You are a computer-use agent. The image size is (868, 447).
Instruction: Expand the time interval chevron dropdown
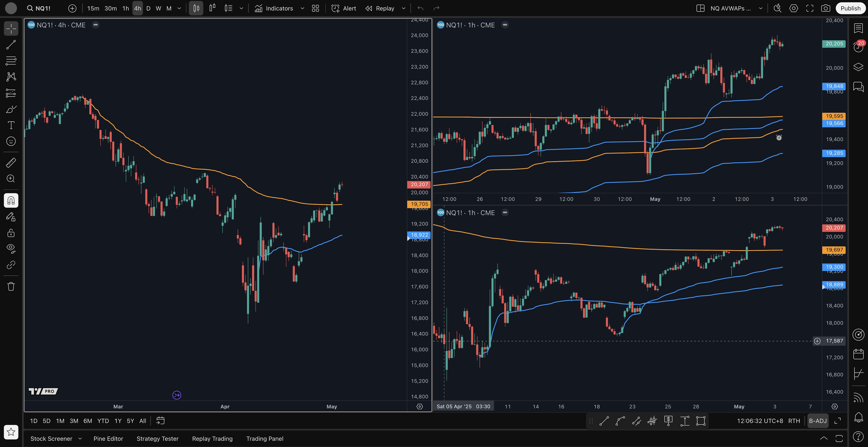pos(179,8)
